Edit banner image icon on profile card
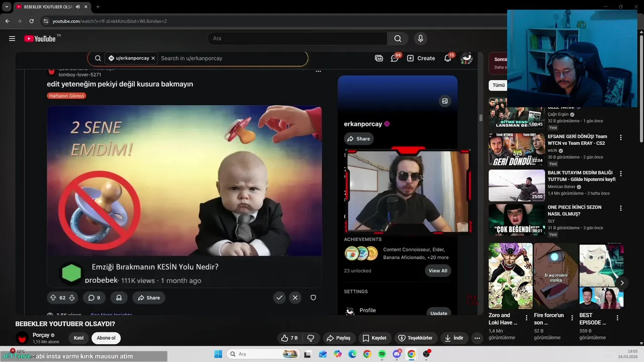The height and width of the screenshot is (362, 644). click(445, 101)
